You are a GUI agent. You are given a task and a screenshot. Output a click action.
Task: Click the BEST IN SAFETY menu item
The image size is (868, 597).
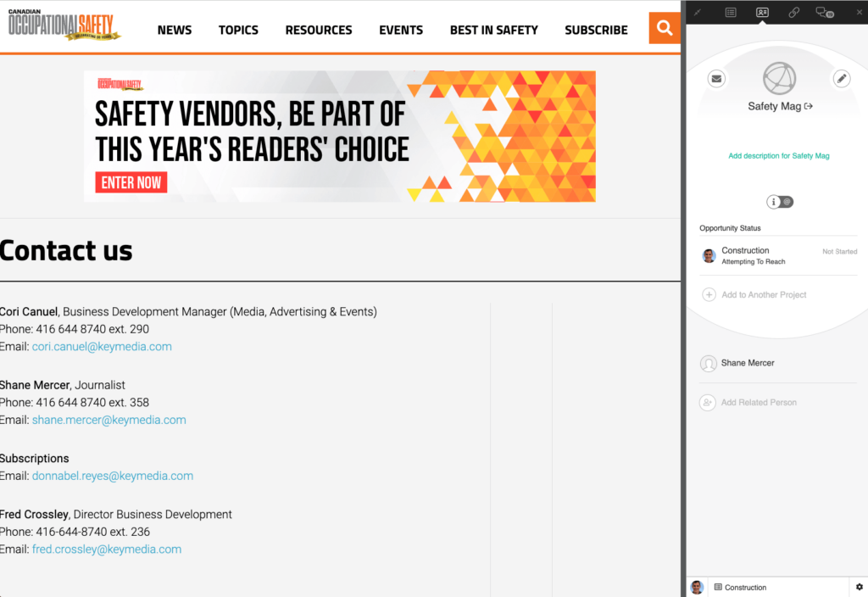coord(493,30)
